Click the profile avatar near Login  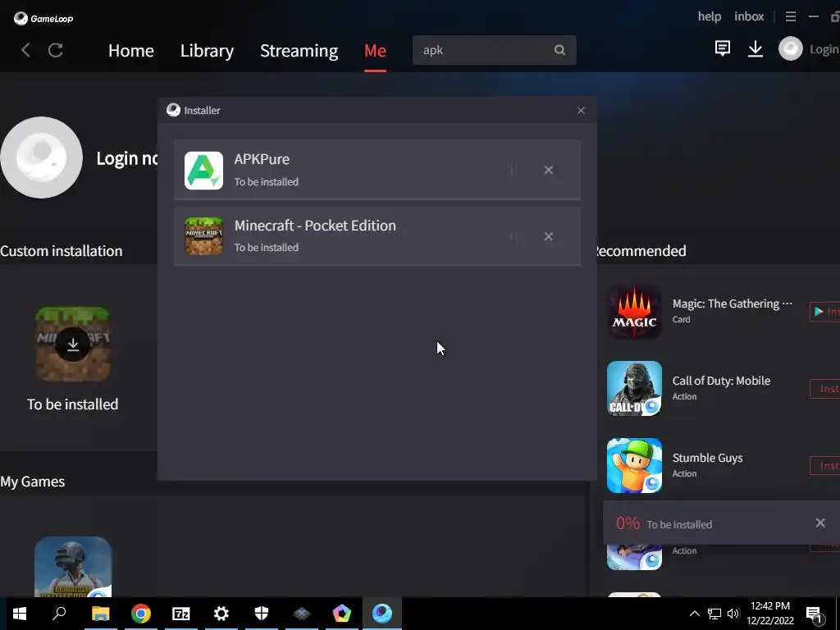(x=790, y=48)
